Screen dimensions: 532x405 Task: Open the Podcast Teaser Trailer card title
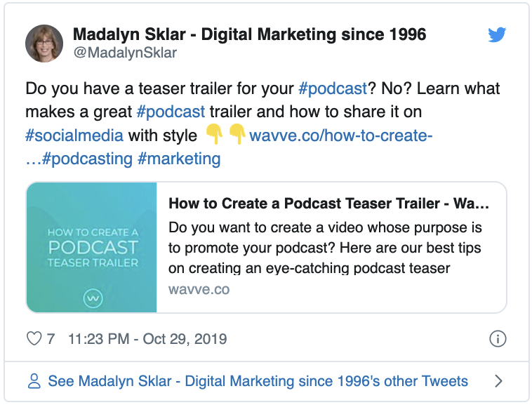328,204
